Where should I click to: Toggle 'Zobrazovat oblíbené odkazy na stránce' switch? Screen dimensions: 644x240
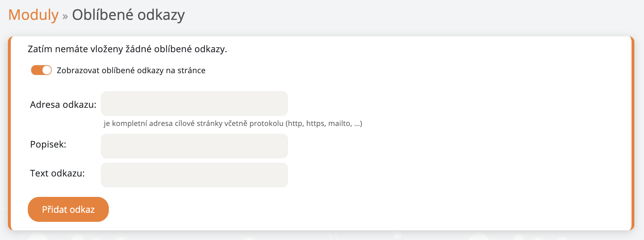coord(41,70)
